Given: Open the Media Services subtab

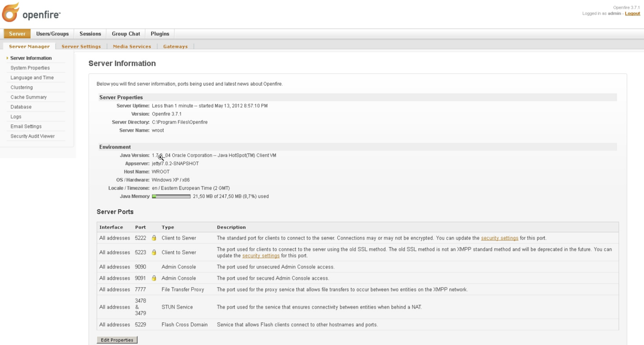Looking at the screenshot, I should pos(132,46).
